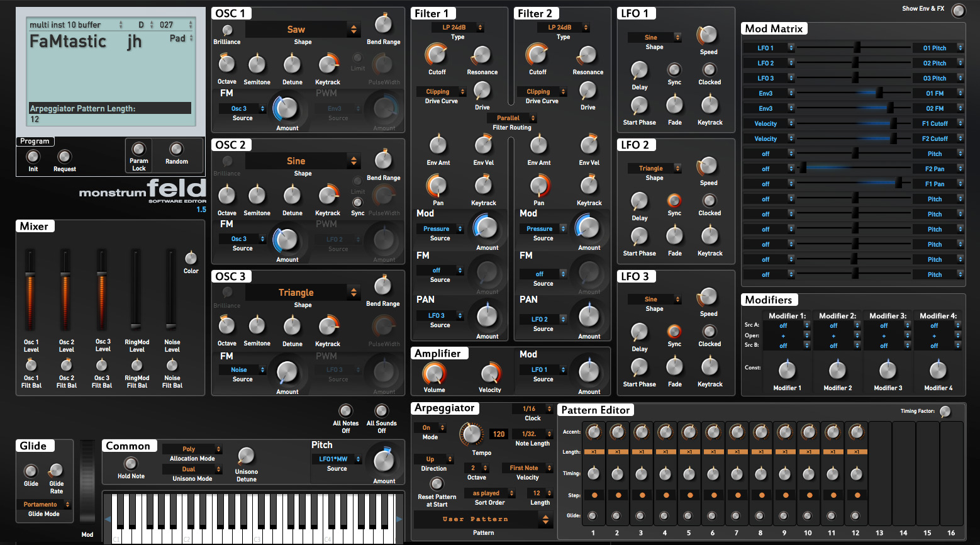
Task: Click the OSC 3 Keytrack knob
Action: click(328, 325)
